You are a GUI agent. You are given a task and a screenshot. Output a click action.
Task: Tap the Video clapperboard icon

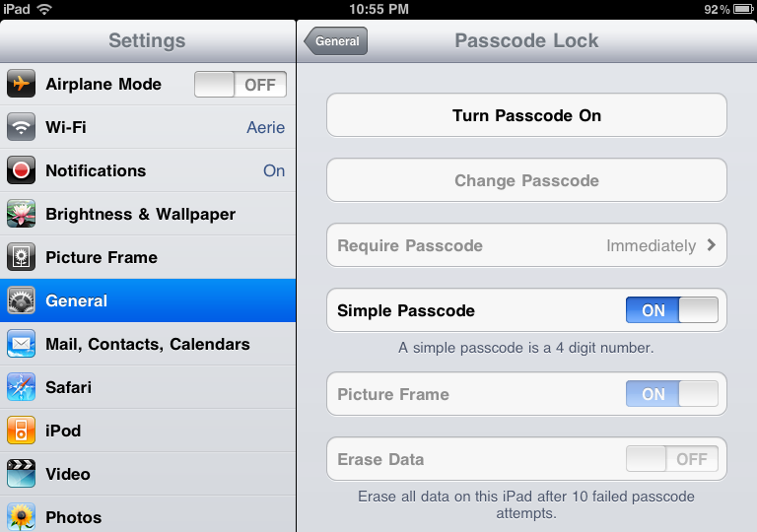coord(22,474)
